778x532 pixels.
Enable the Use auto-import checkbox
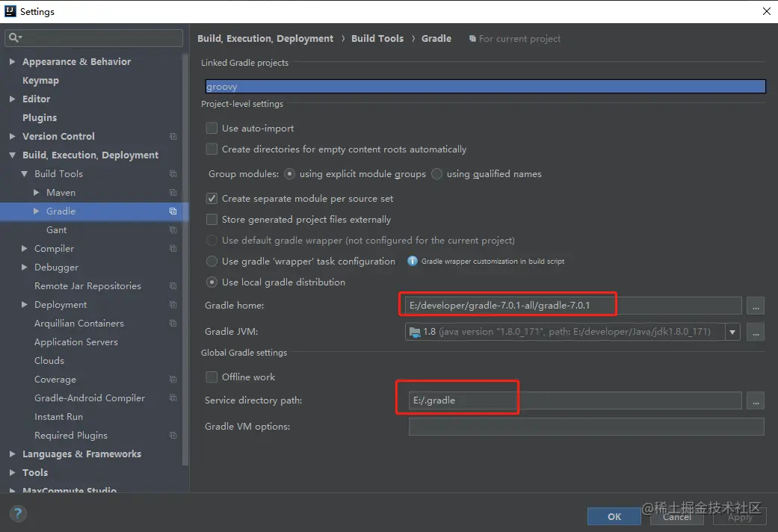point(212,128)
